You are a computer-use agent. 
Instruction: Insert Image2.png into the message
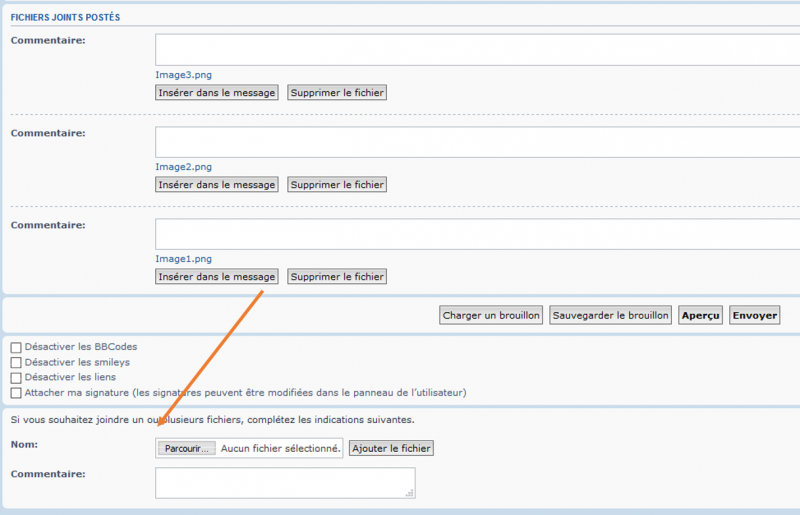click(x=217, y=185)
